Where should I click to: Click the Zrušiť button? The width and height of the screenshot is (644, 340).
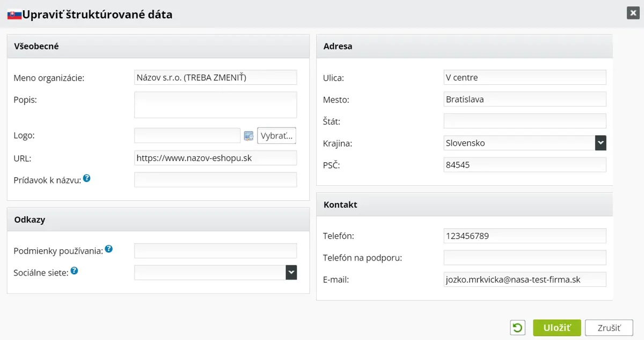click(609, 328)
